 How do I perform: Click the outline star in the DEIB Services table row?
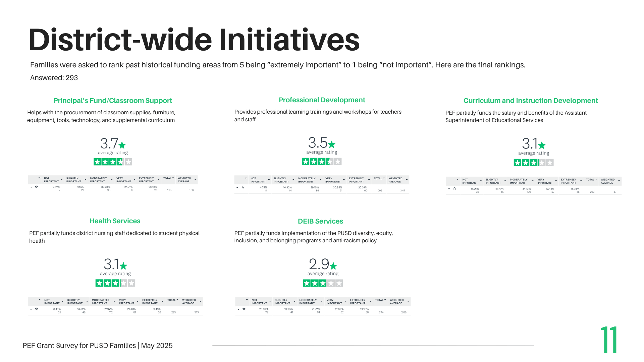(x=244, y=309)
